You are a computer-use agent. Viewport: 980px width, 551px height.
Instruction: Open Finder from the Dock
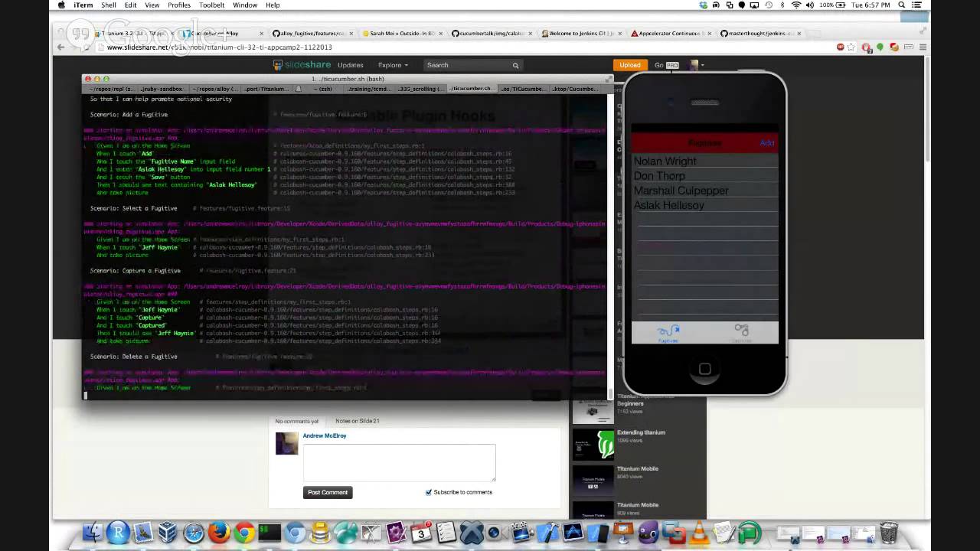pyautogui.click(x=93, y=532)
